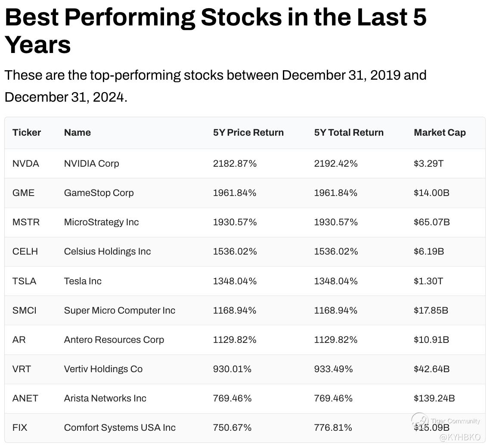This screenshot has width=490, height=448.
Task: Click the Market Cap column header
Action: 440,133
